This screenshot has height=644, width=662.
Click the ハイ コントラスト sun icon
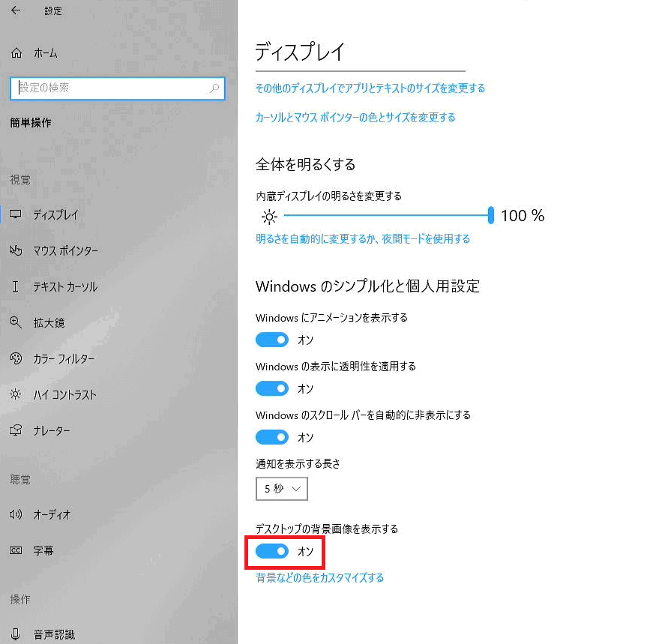(16, 394)
